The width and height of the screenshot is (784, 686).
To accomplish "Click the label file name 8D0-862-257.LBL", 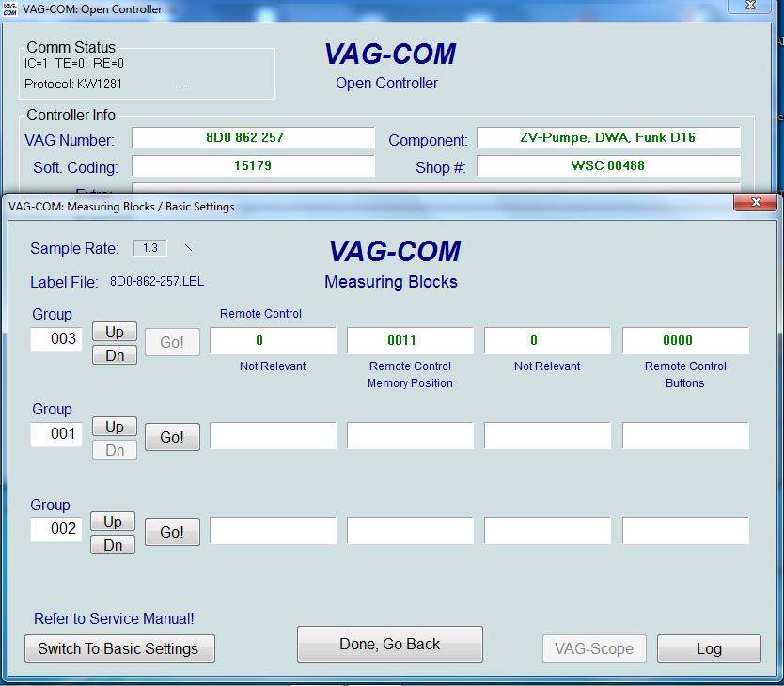I will 157,282.
